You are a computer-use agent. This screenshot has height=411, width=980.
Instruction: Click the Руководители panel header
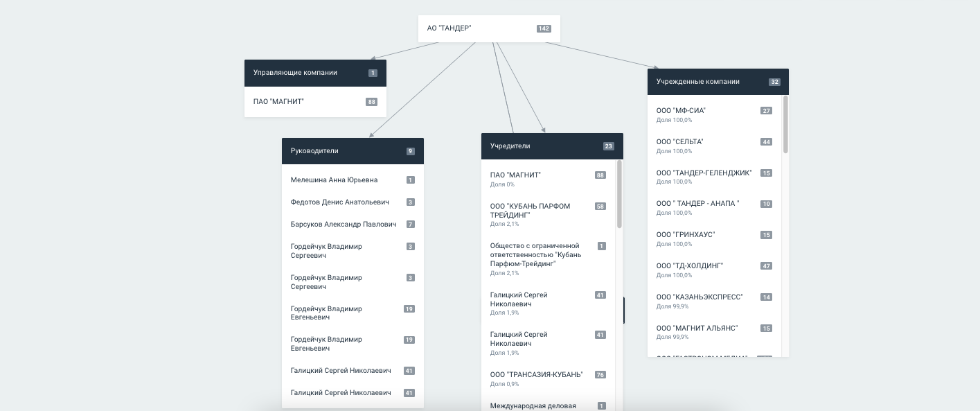tap(353, 151)
